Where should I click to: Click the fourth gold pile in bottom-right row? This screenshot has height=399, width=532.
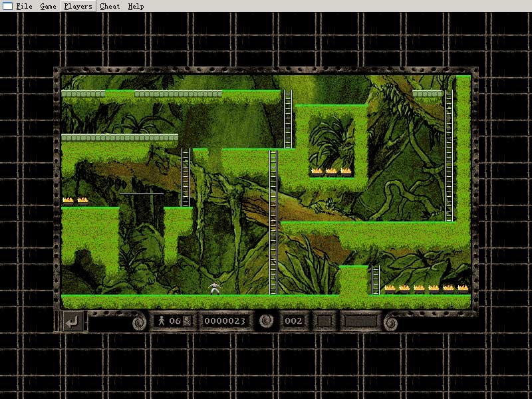pyautogui.click(x=434, y=289)
